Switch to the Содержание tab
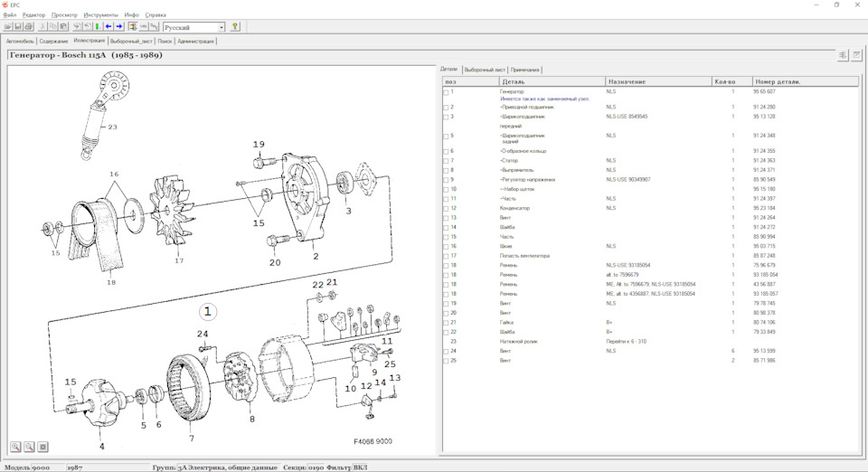This screenshot has height=472, width=868. (x=53, y=41)
